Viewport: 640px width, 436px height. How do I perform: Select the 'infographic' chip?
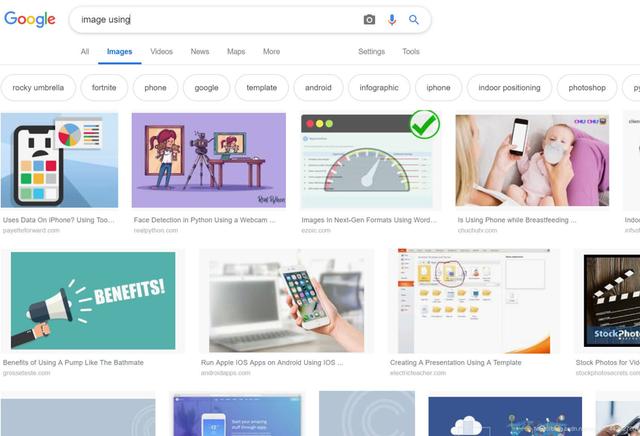click(379, 87)
